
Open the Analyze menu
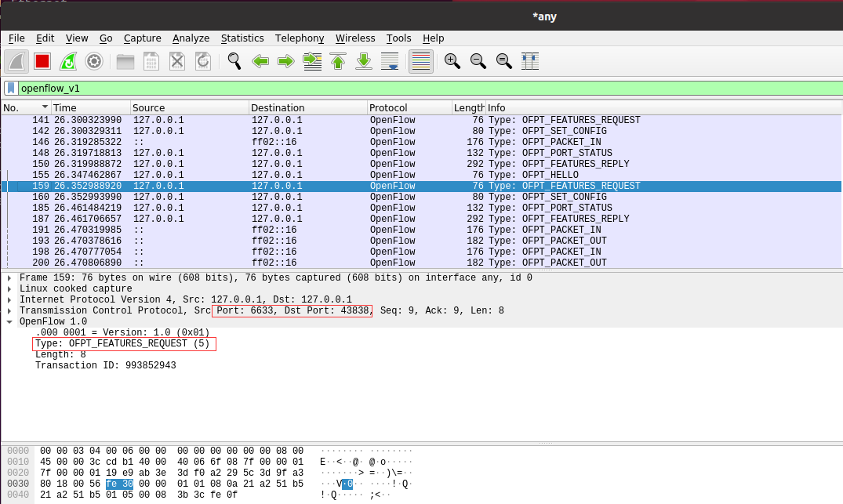click(x=191, y=38)
